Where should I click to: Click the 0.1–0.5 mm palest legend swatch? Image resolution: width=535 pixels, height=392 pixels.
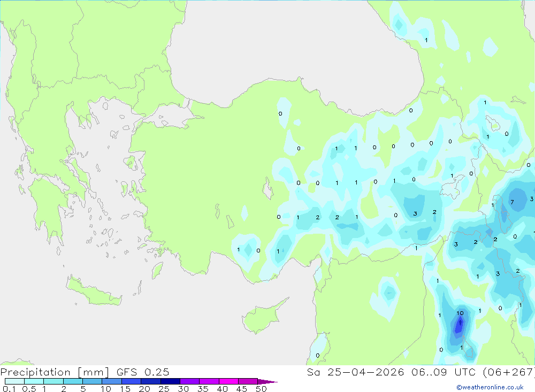[x=14, y=381]
